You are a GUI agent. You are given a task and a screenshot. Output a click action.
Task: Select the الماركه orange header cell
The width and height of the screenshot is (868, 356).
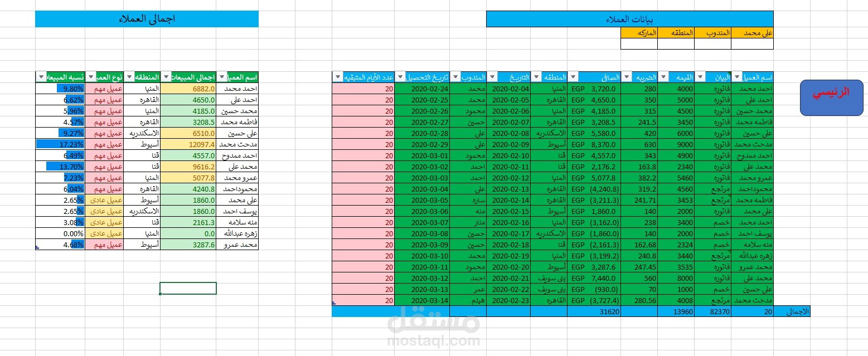(639, 33)
